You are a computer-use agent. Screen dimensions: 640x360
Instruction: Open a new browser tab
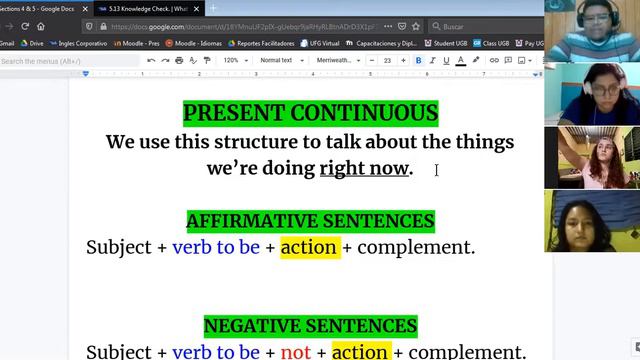tap(213, 8)
